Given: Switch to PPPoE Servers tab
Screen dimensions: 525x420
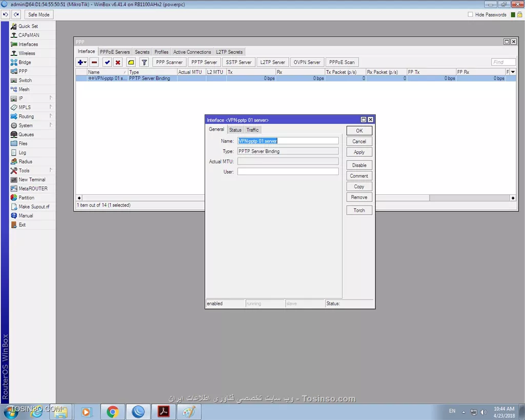Looking at the screenshot, I should tap(114, 52).
